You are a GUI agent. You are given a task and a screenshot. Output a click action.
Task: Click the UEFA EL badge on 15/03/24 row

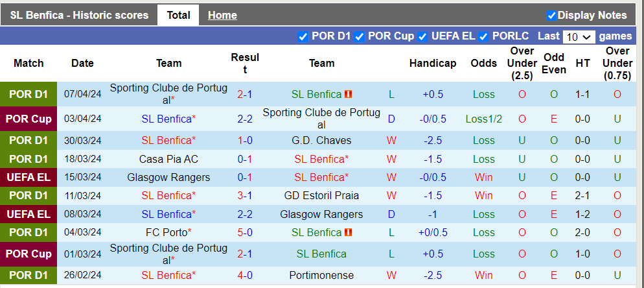(x=29, y=177)
